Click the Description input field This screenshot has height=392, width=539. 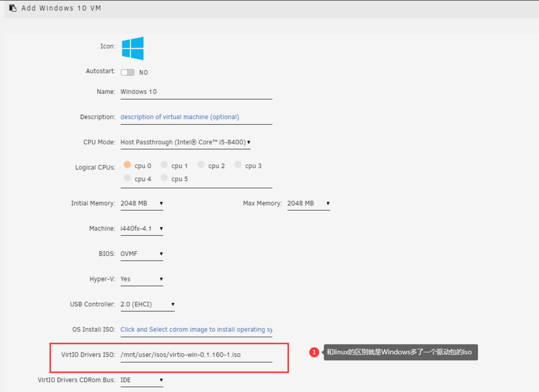(x=196, y=117)
